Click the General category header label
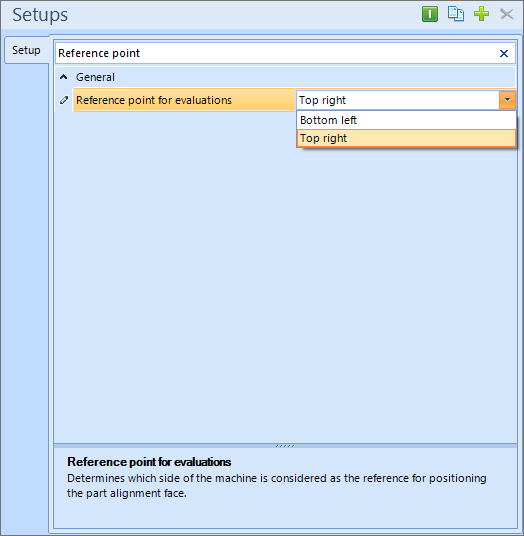The width and height of the screenshot is (524, 536). [95, 77]
